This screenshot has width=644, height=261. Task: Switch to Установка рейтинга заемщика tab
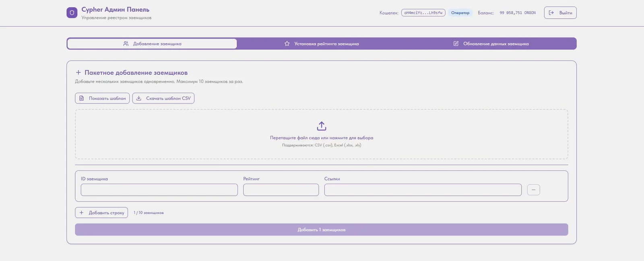point(322,43)
